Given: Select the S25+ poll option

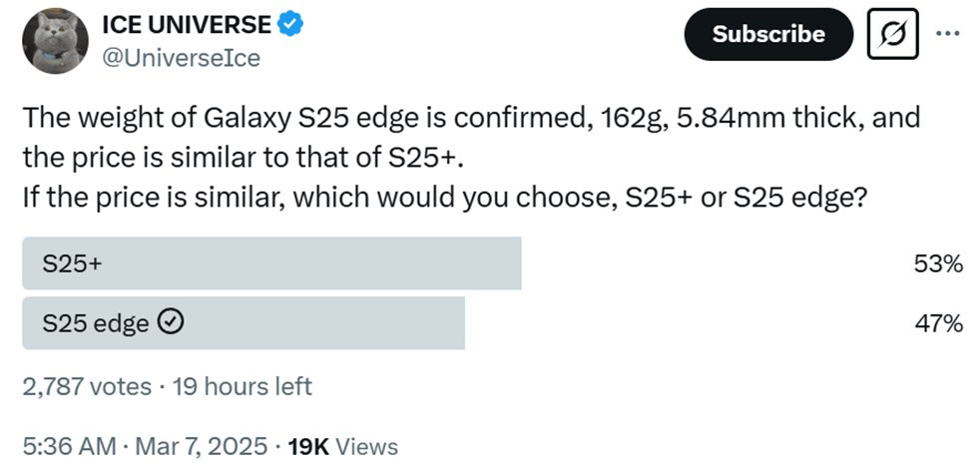Looking at the screenshot, I should point(271,264).
